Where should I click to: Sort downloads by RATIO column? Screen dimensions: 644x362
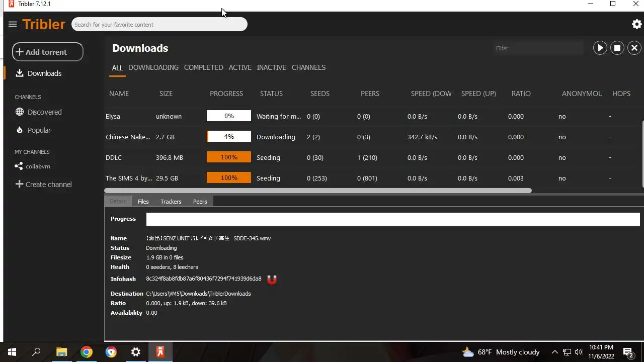point(521,94)
